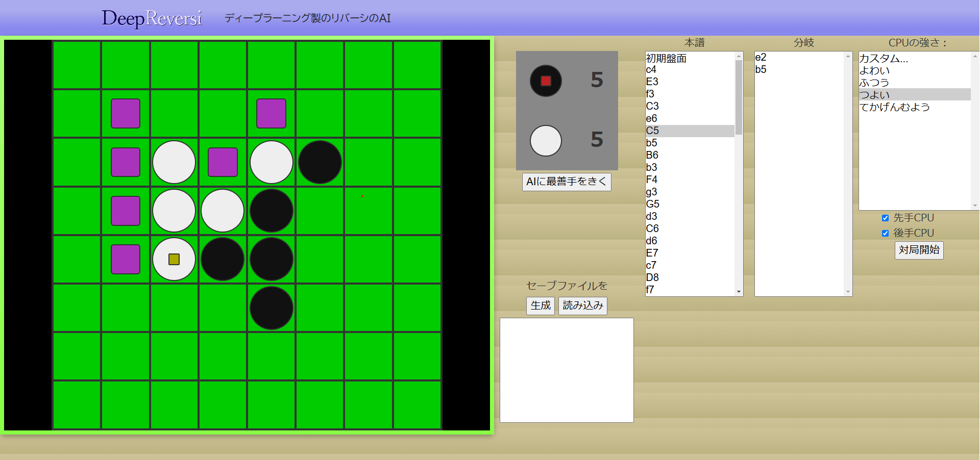The image size is (980, 460).
Task: Click the black disc at e4
Action: (x=272, y=211)
